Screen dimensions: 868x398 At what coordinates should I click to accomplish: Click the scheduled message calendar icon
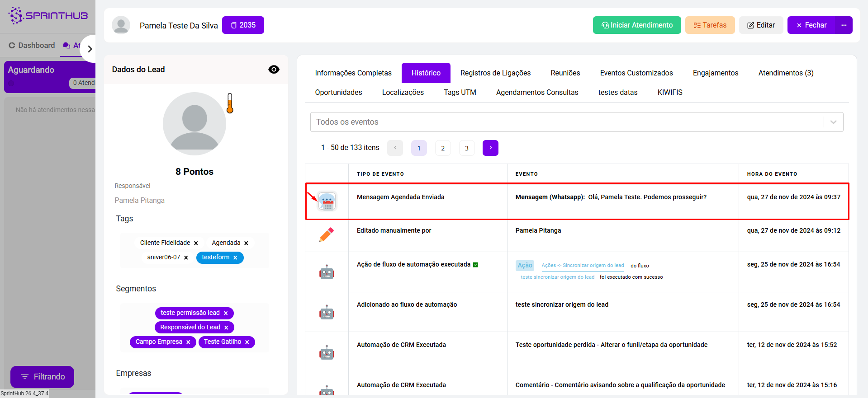(327, 201)
